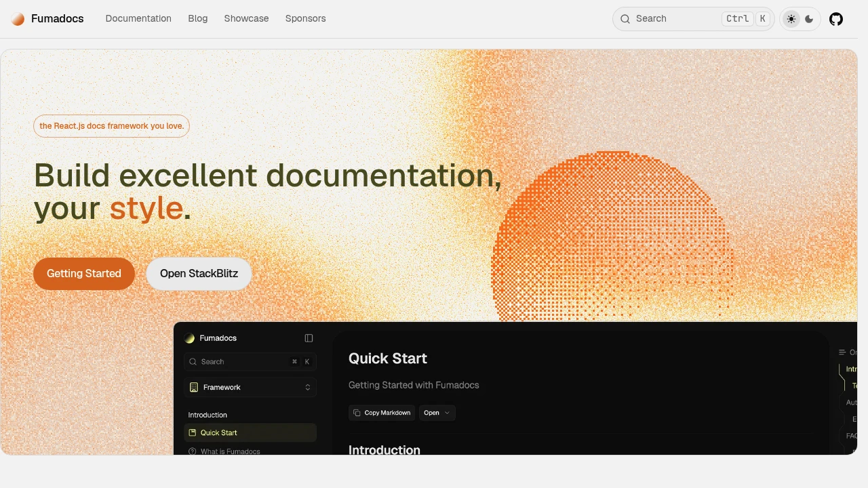Select Quick Start in preview sidebar
The image size is (868, 488).
tap(250, 432)
